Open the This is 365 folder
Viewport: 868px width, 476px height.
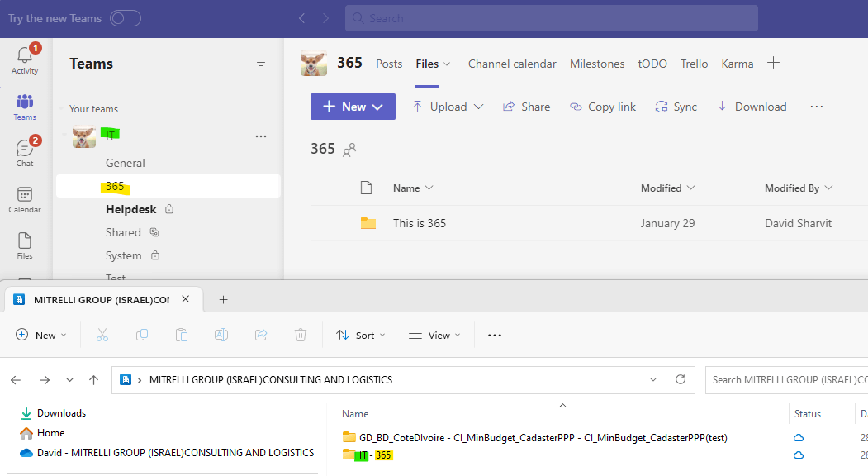tap(419, 223)
